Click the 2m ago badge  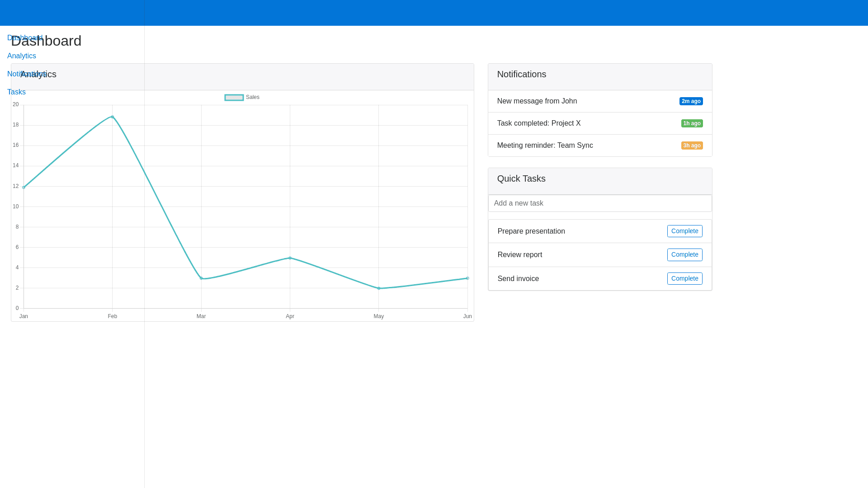pos(691,101)
